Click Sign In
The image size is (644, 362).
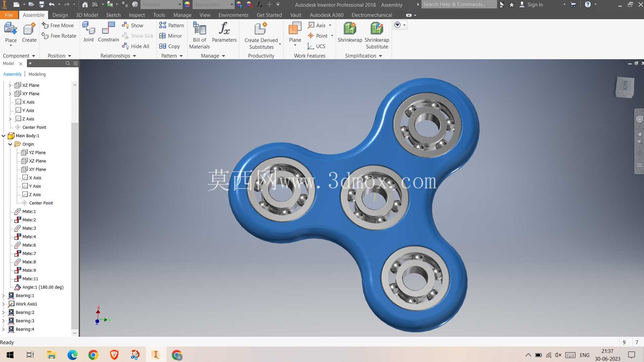pyautogui.click(x=531, y=5)
